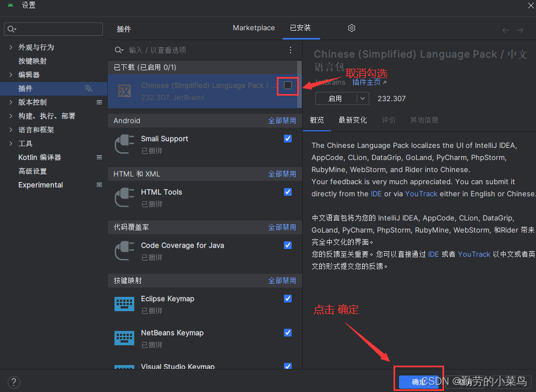Toggle Chinese Language Pack checkbox
This screenshot has width=536, height=392.
[288, 85]
